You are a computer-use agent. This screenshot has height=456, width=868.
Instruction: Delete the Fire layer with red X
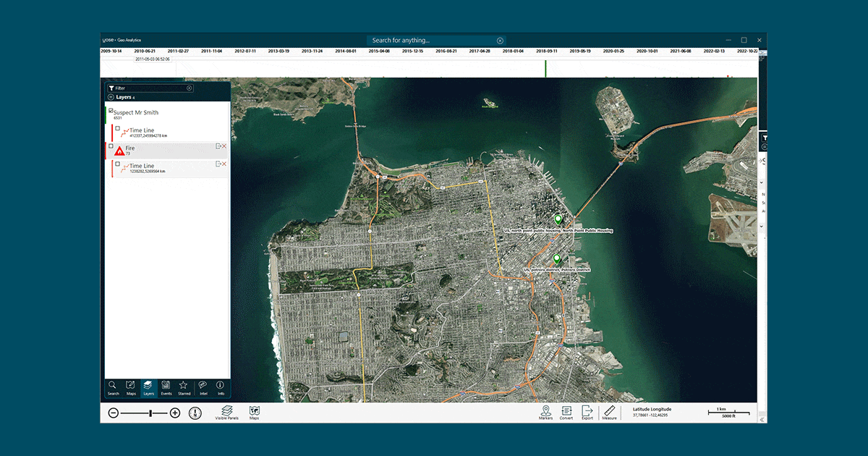[224, 146]
